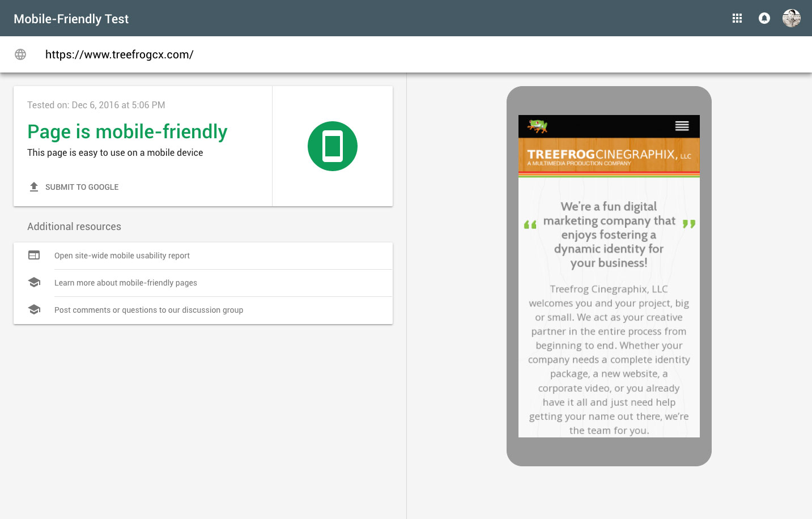Open the Google apps grid icon
812x519 pixels.
pyautogui.click(x=737, y=18)
